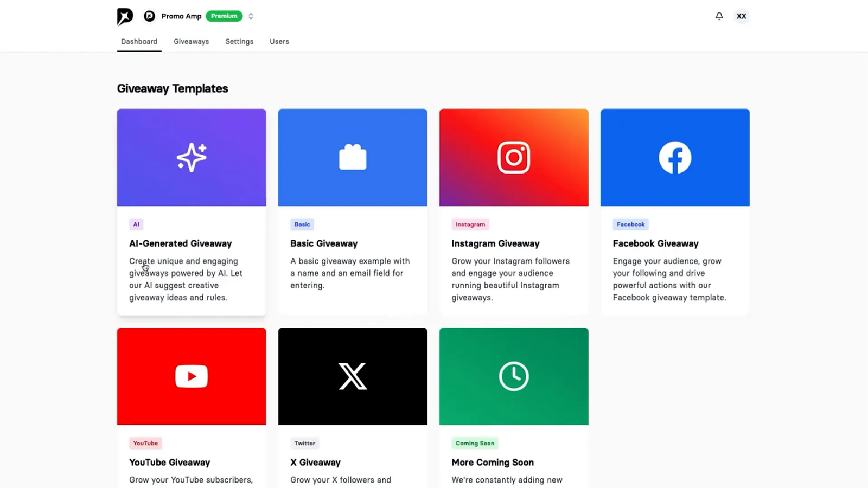
Task: Select the Instagram gradient thumbnail
Action: click(514, 157)
